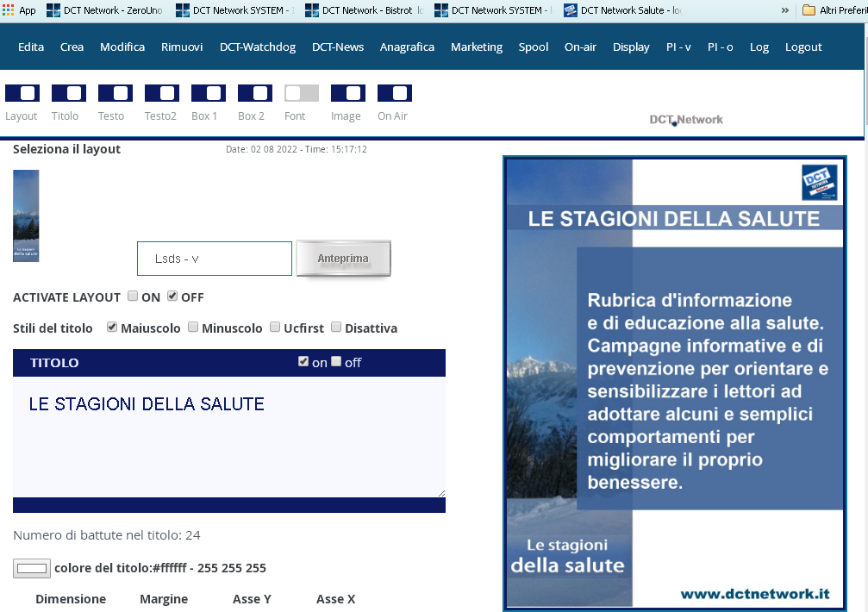Open the DCT-News menu
868x612 pixels.
[x=338, y=47]
